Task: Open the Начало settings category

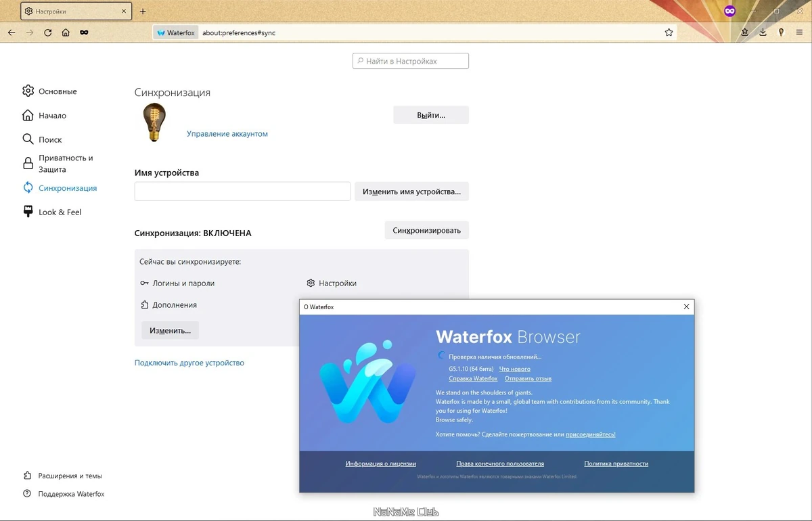Action: 44,116
